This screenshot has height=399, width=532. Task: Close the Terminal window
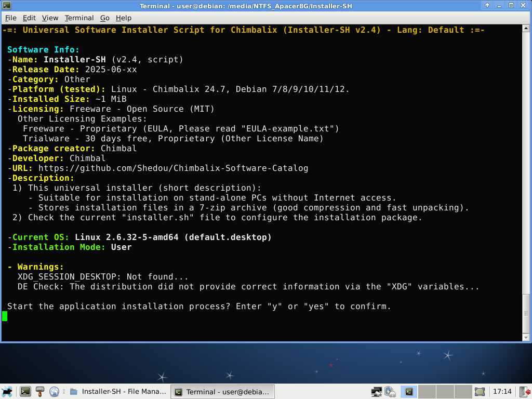click(x=523, y=5)
